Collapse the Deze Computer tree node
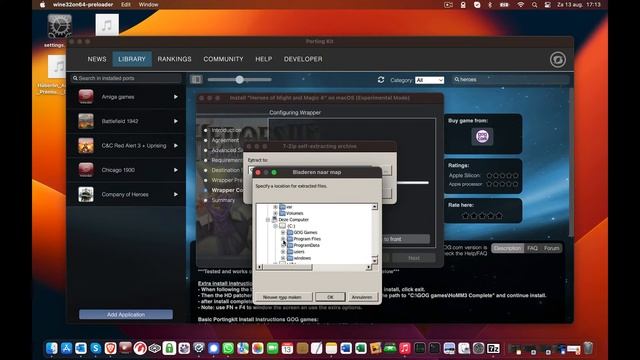The image size is (640, 360). (x=268, y=220)
